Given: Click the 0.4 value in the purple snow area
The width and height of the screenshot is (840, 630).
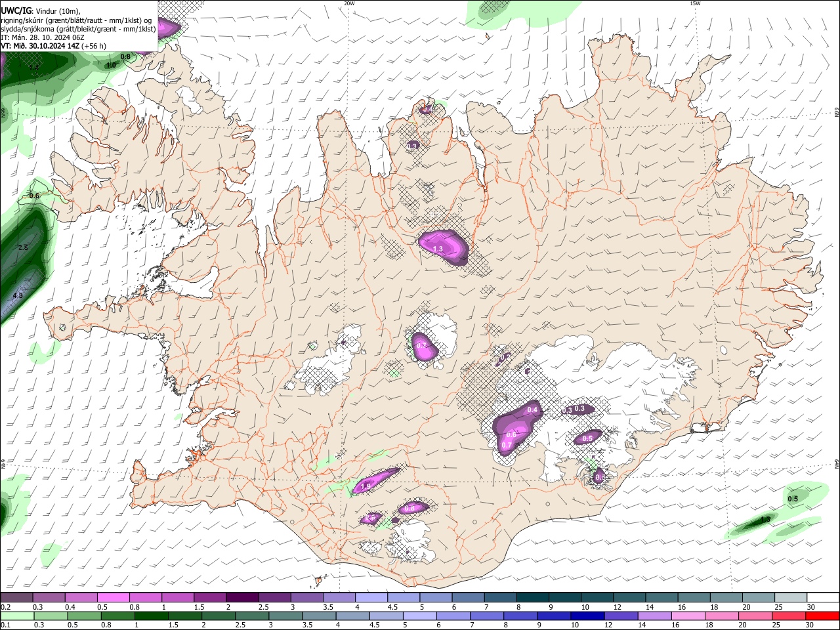Looking at the screenshot, I should pos(533,410).
